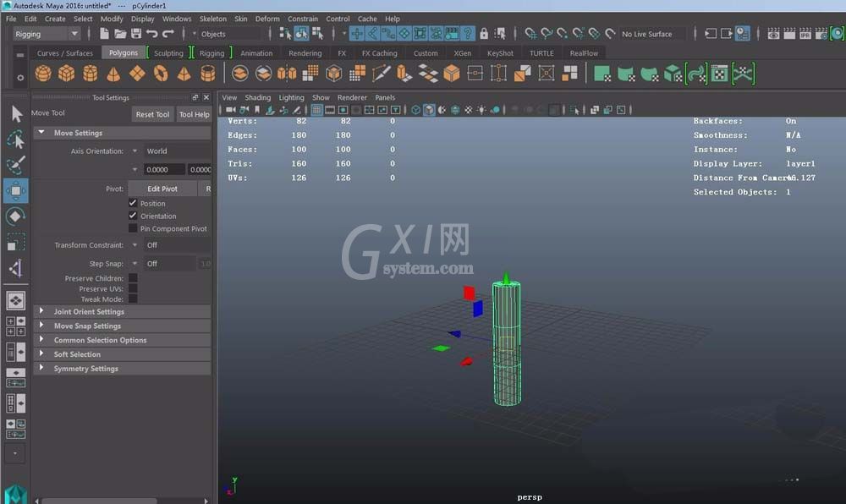This screenshot has height=504, width=846.
Task: Select the single perspective view layout icon
Action: tap(15, 301)
